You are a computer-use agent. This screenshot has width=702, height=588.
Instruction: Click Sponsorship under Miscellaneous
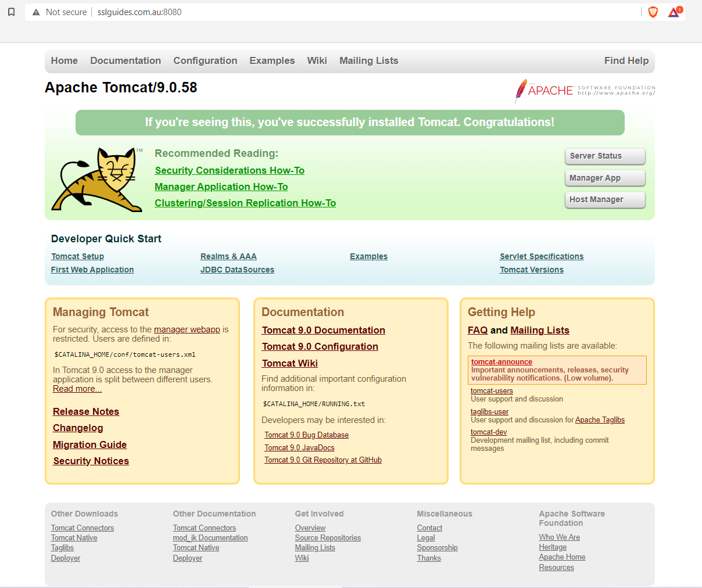(437, 547)
